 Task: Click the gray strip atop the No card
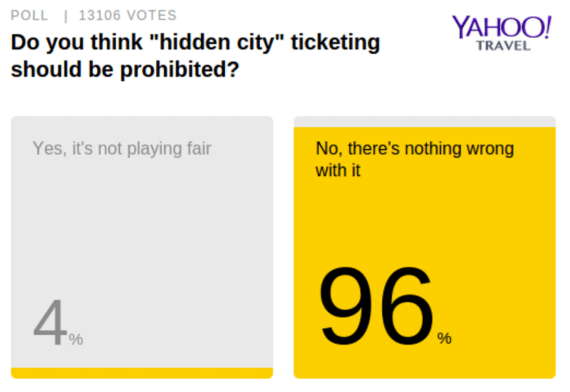point(425,121)
